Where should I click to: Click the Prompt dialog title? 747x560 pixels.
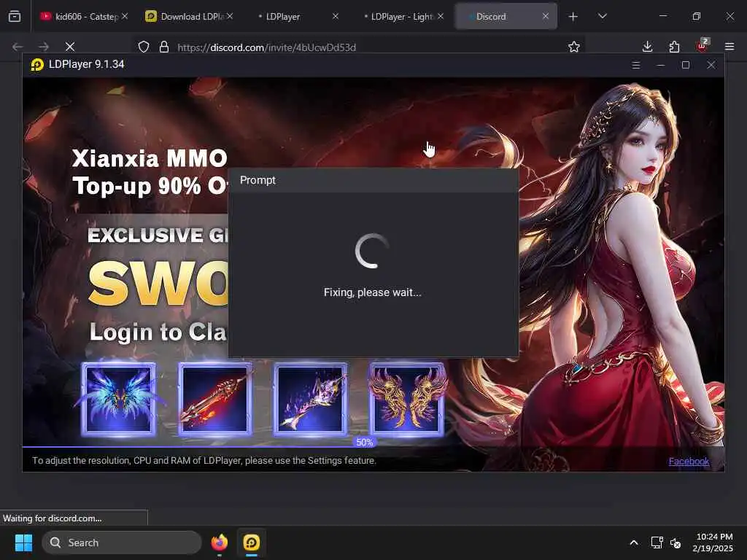point(258,180)
